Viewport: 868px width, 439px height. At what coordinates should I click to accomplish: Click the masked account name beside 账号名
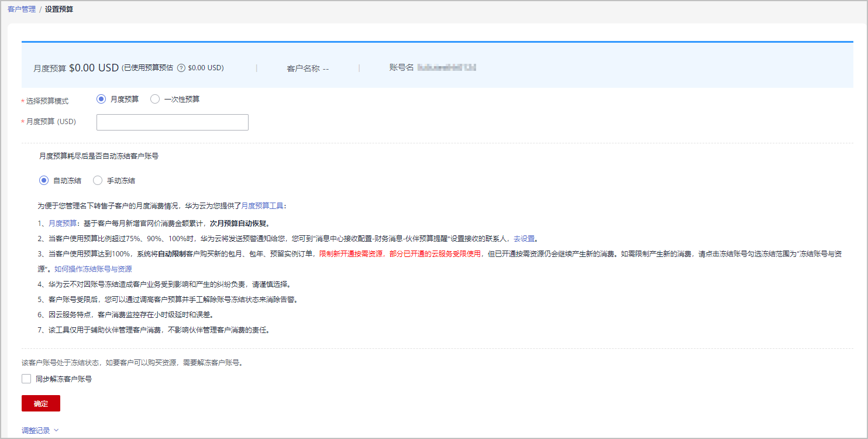pyautogui.click(x=448, y=67)
